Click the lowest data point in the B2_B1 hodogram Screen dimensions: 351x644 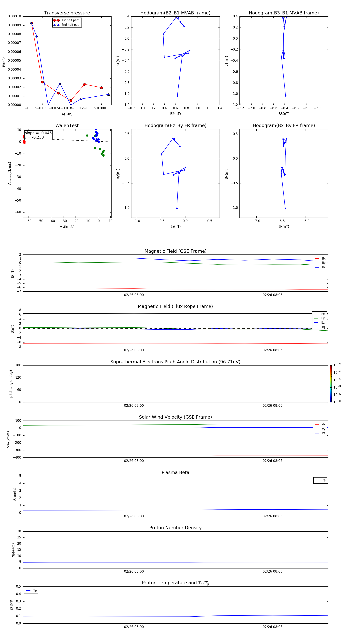(x=177, y=96)
